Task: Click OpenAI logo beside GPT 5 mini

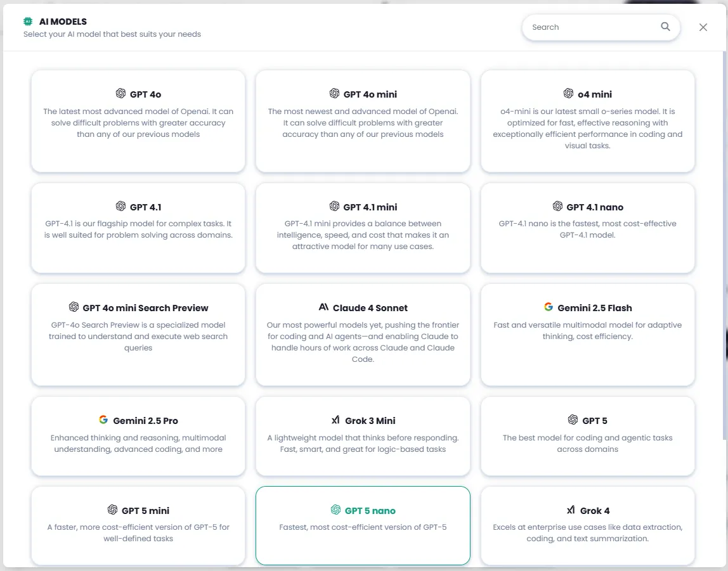Action: coord(112,510)
